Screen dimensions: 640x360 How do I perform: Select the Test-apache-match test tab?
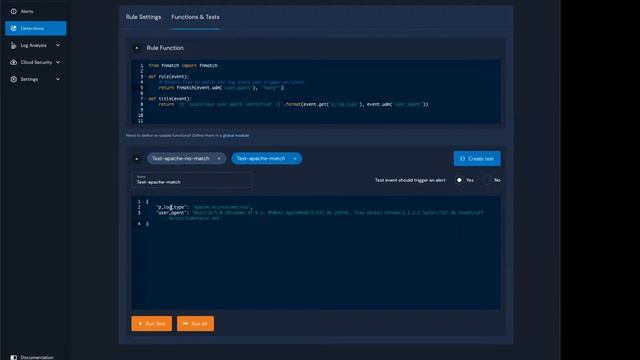pos(261,158)
